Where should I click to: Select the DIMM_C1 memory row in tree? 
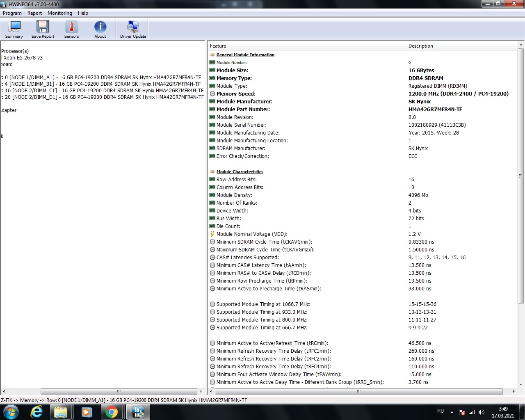(102, 91)
